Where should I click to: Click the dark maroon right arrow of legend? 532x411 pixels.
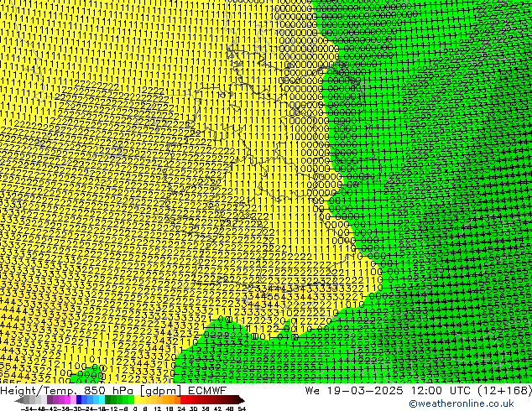tap(242, 400)
